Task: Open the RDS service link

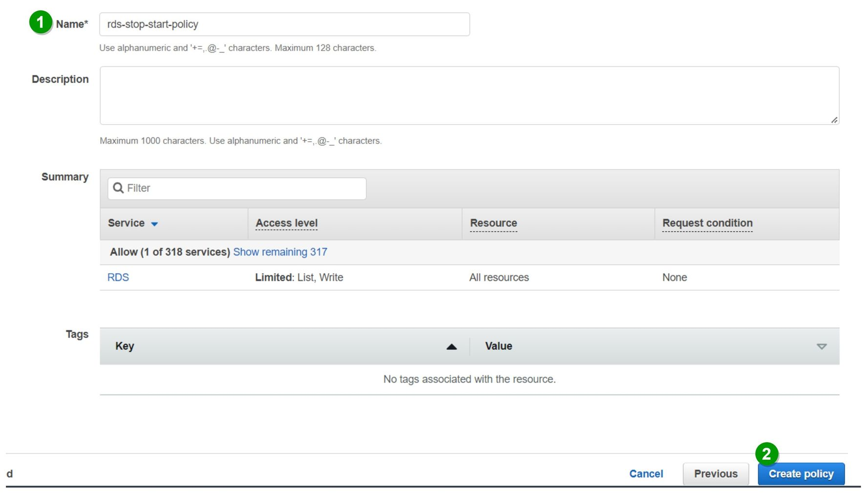Action: (118, 278)
